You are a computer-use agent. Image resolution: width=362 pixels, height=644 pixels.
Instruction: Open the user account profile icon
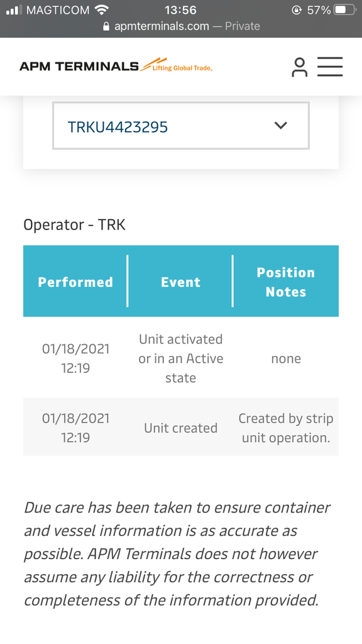click(x=299, y=67)
